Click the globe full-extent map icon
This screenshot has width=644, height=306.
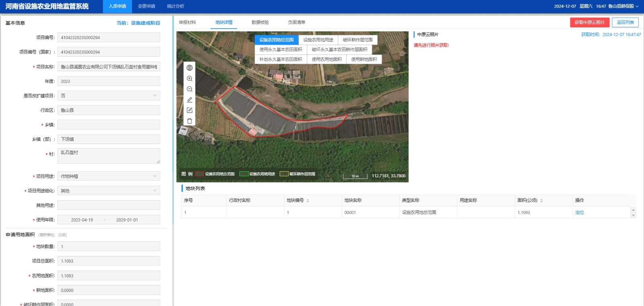click(x=190, y=68)
